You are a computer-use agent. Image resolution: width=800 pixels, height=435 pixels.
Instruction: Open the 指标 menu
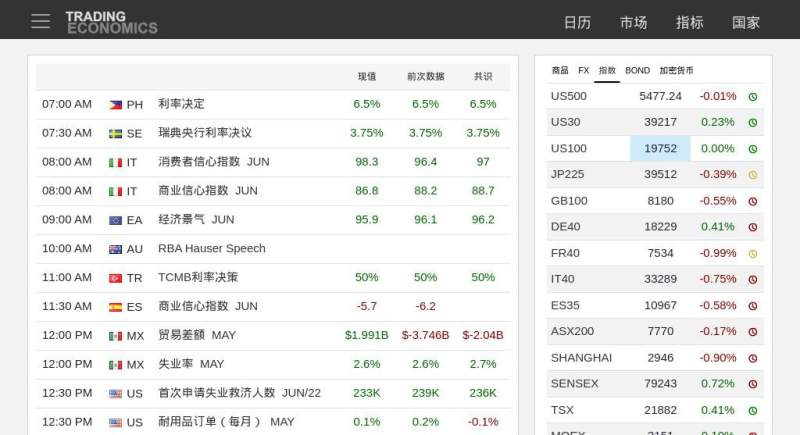689,22
